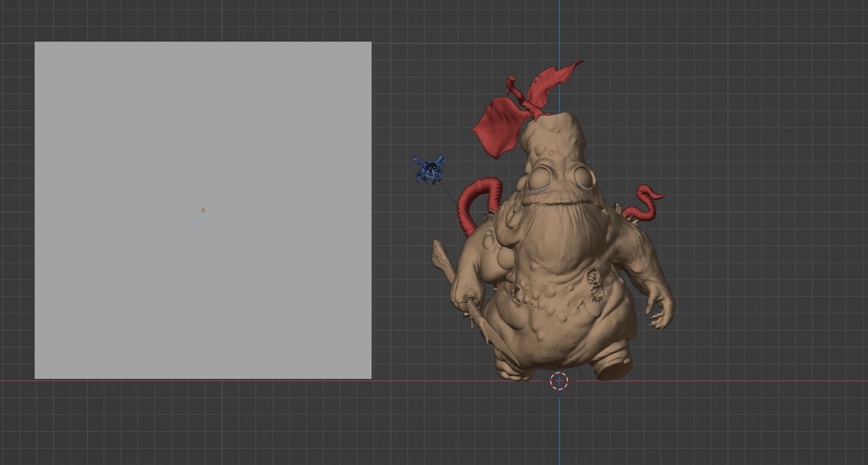Click the orange origin dot of the plane
The width and height of the screenshot is (868, 465).
(203, 210)
